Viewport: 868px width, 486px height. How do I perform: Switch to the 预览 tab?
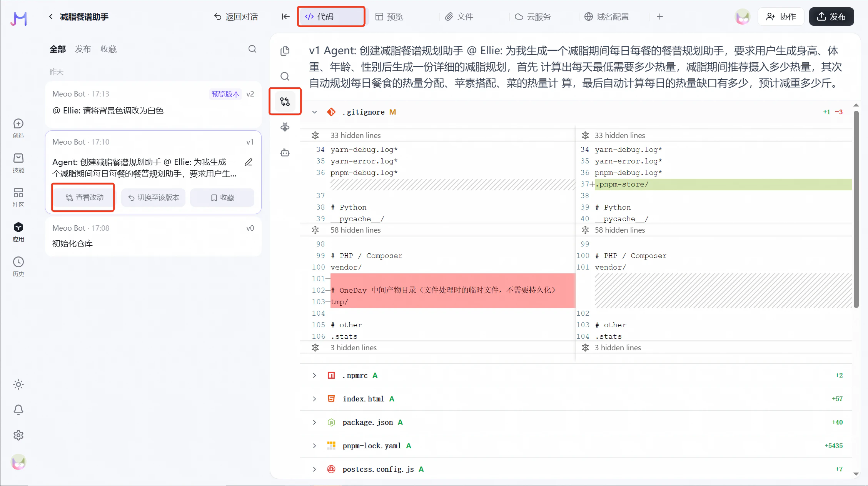tap(389, 17)
